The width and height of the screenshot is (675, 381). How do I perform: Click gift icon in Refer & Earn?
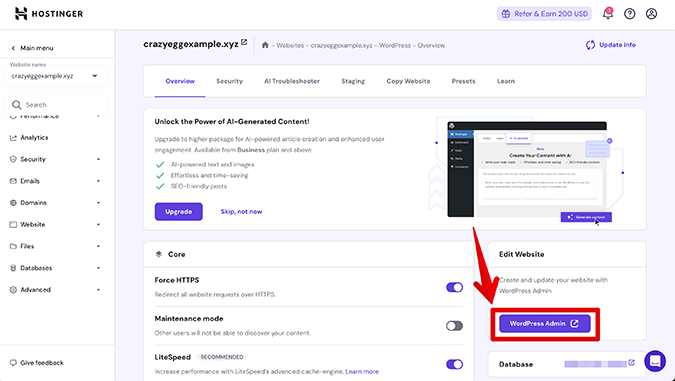[506, 14]
